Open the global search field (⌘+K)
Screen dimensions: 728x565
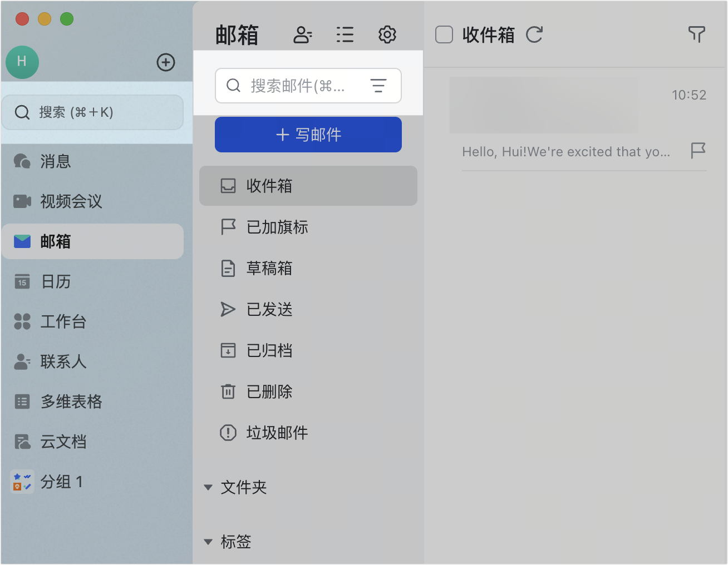pos(92,112)
